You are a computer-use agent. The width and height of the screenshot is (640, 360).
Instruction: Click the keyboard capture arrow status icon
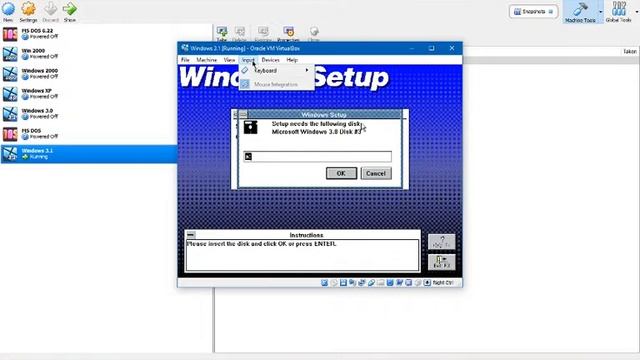click(x=427, y=283)
